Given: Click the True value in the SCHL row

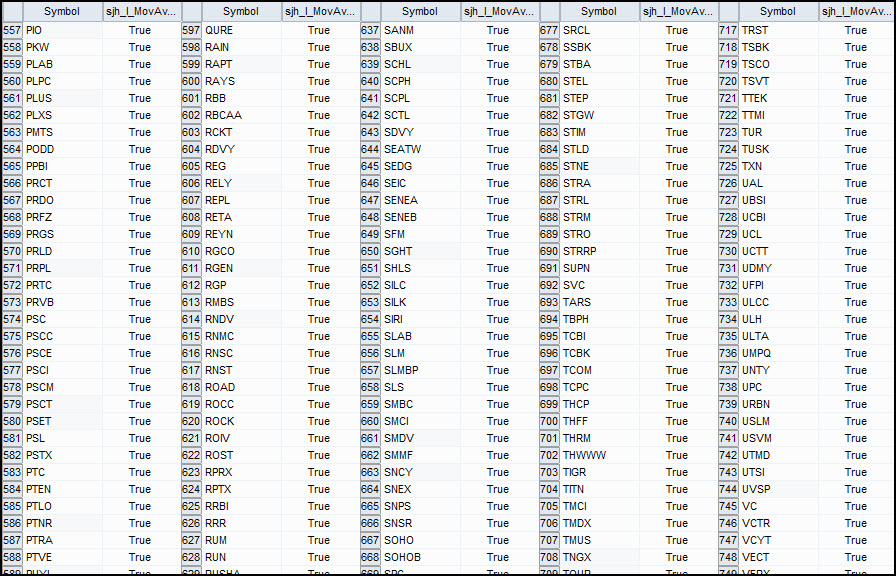Looking at the screenshot, I should (x=498, y=64).
